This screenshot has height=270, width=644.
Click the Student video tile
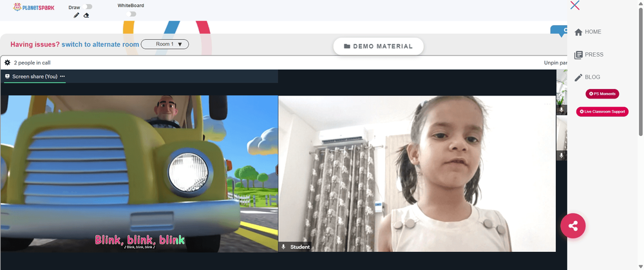pos(417,173)
